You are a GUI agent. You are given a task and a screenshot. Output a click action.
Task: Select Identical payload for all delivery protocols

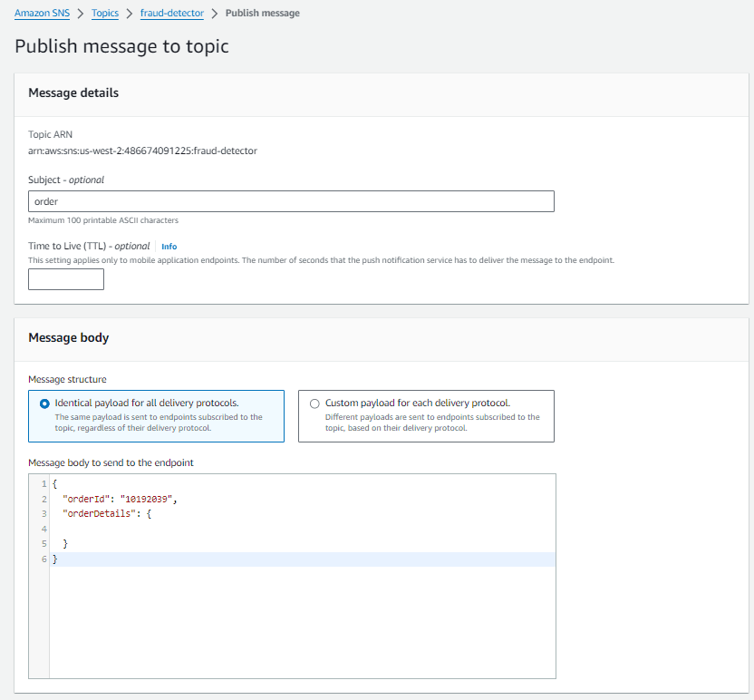[x=44, y=403]
